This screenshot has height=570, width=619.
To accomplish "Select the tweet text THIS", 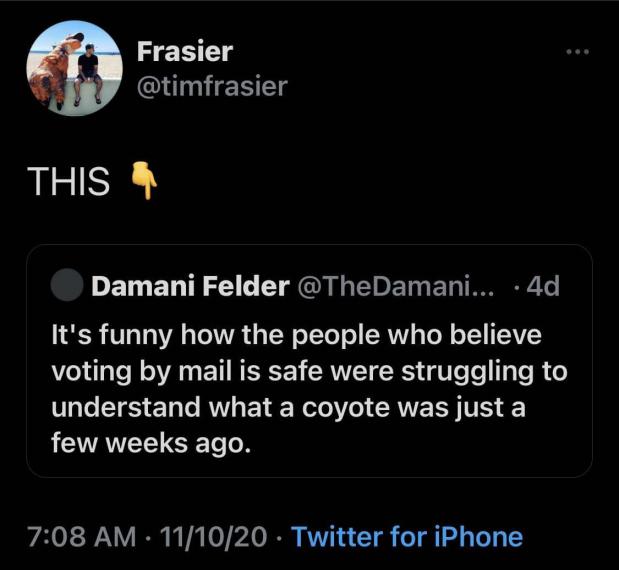I will pyautogui.click(x=68, y=182).
